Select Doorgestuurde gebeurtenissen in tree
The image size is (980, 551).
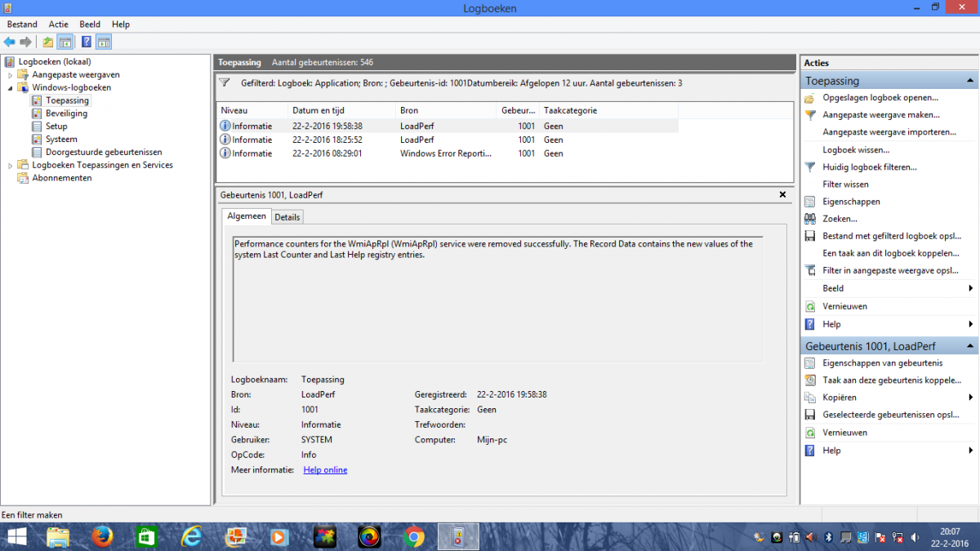pos(104,152)
